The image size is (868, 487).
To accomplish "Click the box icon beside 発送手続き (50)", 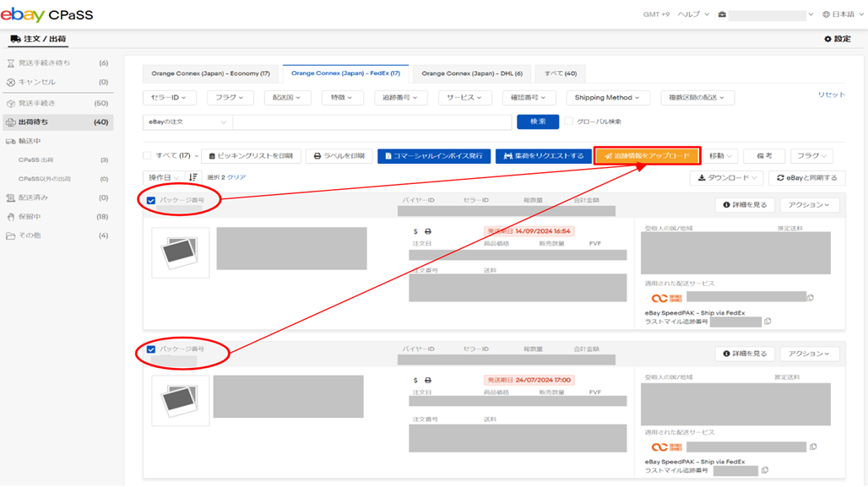I will (x=10, y=104).
